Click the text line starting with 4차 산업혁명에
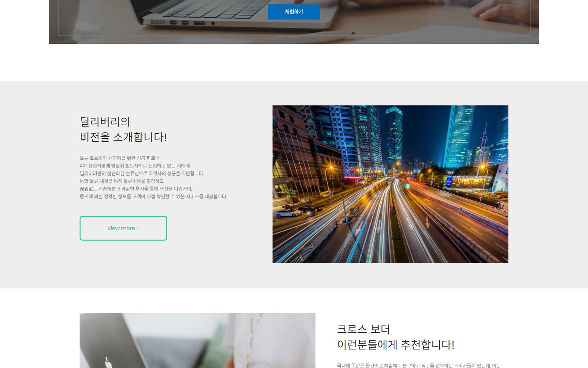This screenshot has width=588, height=368. 135,166
